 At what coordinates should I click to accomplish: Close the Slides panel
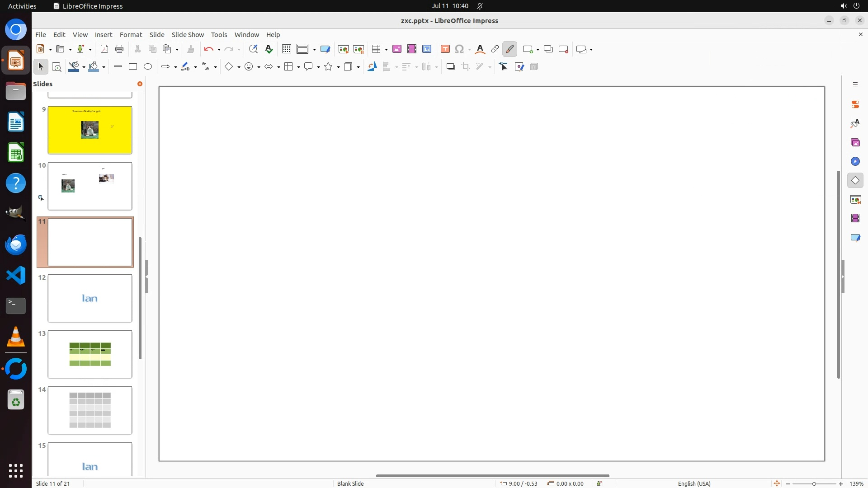[140, 84]
